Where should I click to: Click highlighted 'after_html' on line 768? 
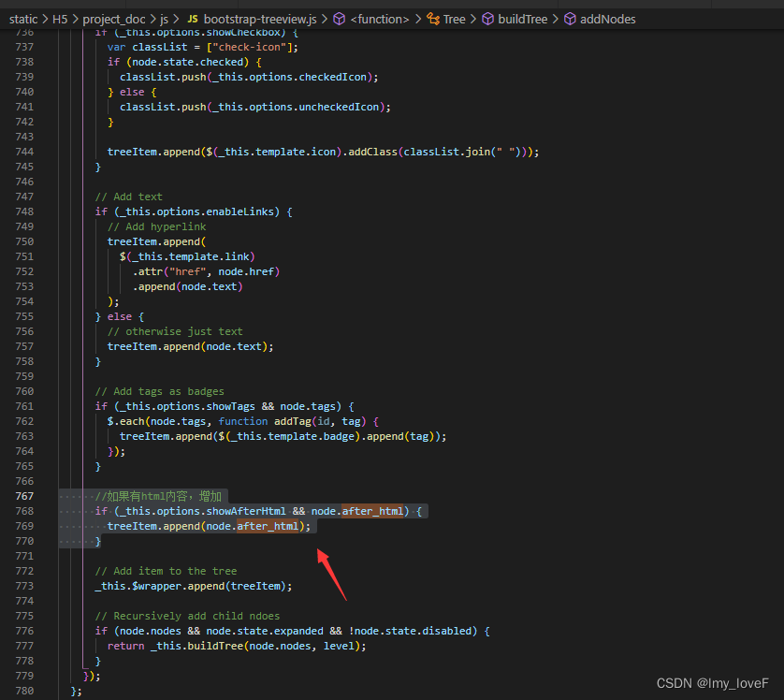pyautogui.click(x=372, y=511)
